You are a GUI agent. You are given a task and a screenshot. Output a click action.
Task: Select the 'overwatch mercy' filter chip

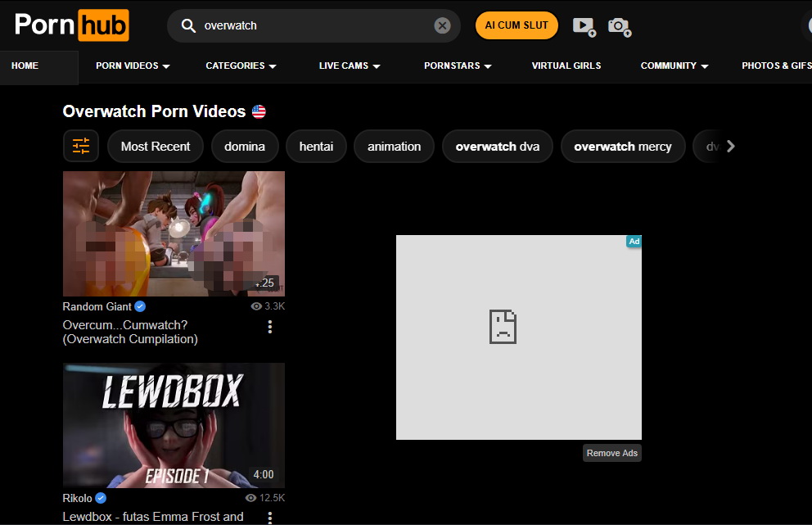click(622, 147)
